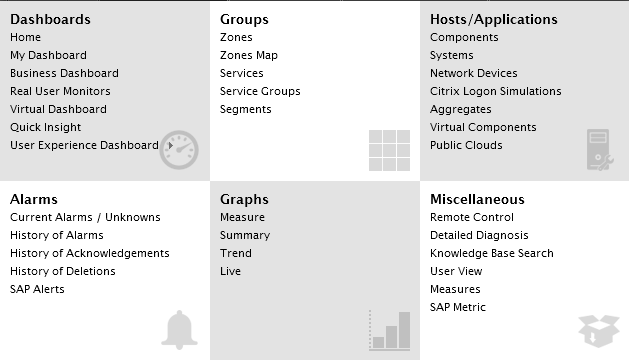629x360 pixels.
Task: Go to History of Acknowledgements
Action: 89,253
